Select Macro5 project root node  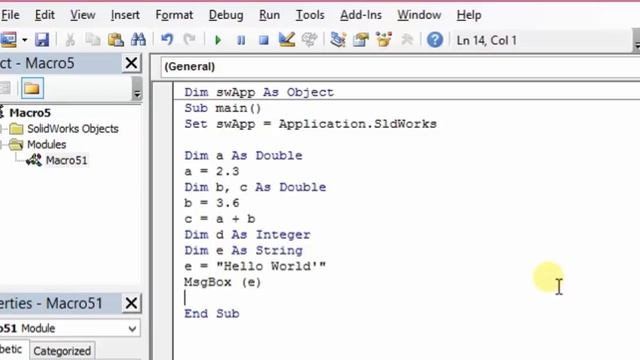[30, 113]
